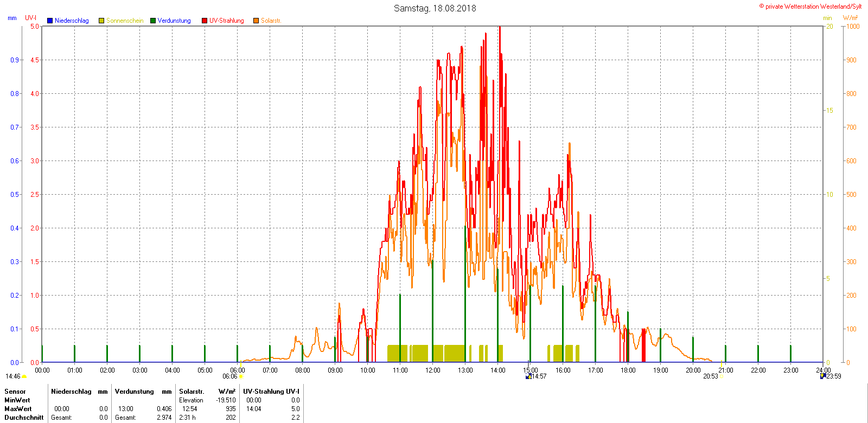Click the orange Solarstr. legend swatch

tap(256, 21)
